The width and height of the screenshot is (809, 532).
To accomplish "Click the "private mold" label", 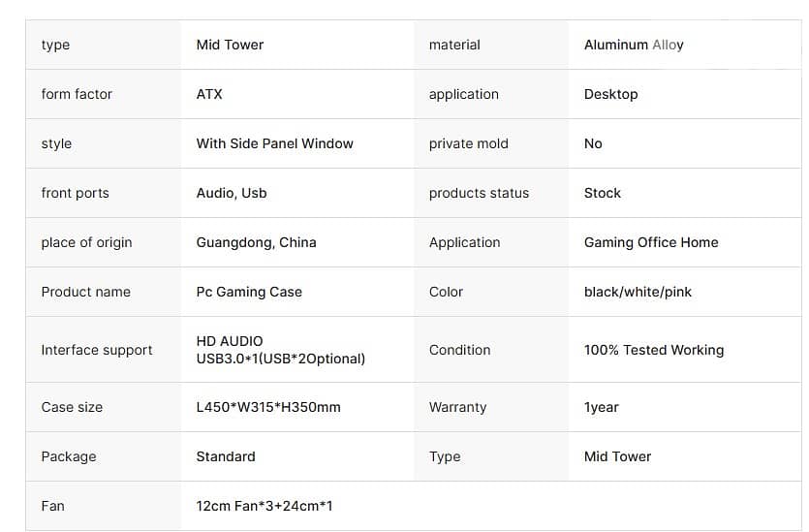I will tap(468, 143).
